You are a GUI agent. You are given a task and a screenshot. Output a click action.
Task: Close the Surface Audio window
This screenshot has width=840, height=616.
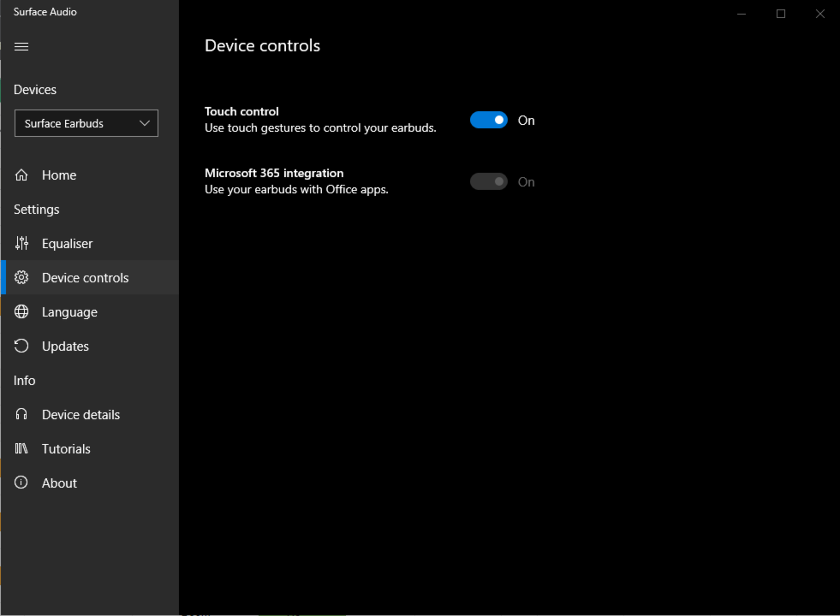[x=820, y=14]
